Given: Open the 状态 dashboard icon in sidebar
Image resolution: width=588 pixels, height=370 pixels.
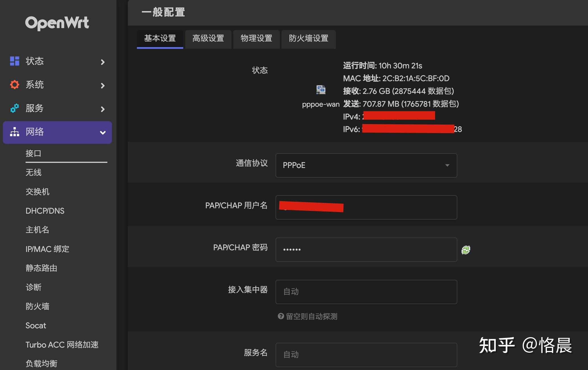Looking at the screenshot, I should 14,61.
